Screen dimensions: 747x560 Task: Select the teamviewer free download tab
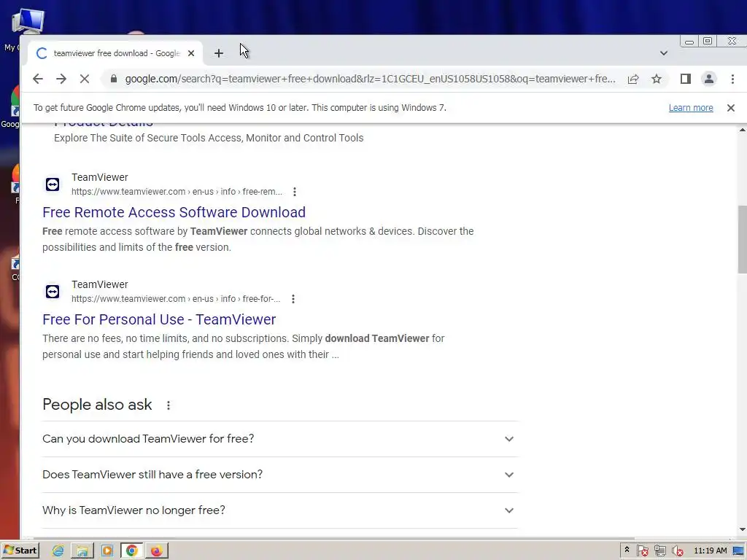pos(116,53)
